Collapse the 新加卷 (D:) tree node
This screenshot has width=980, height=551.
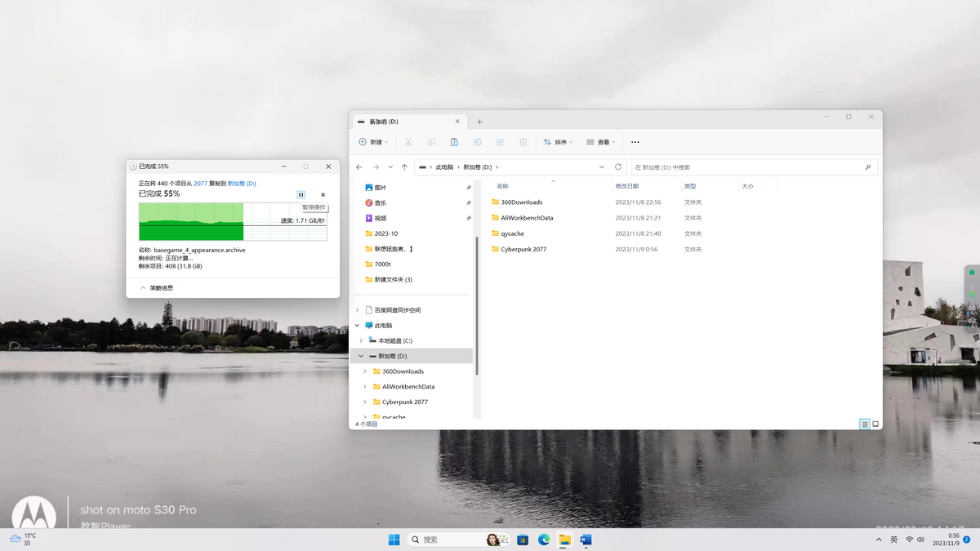(x=361, y=356)
